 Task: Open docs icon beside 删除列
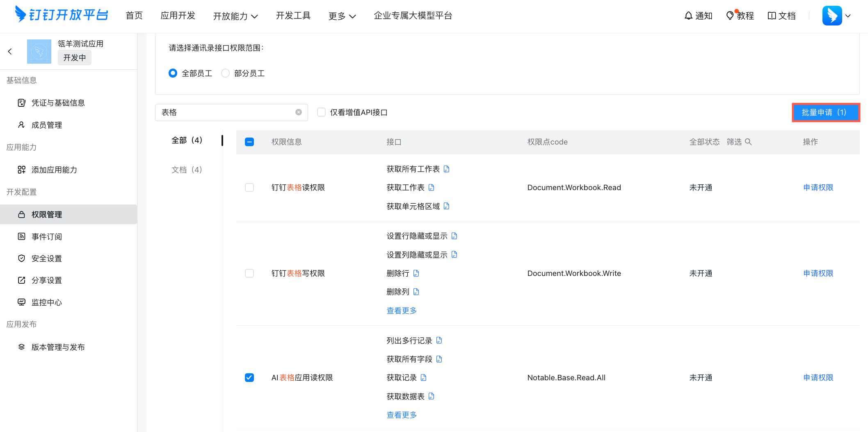416,292
